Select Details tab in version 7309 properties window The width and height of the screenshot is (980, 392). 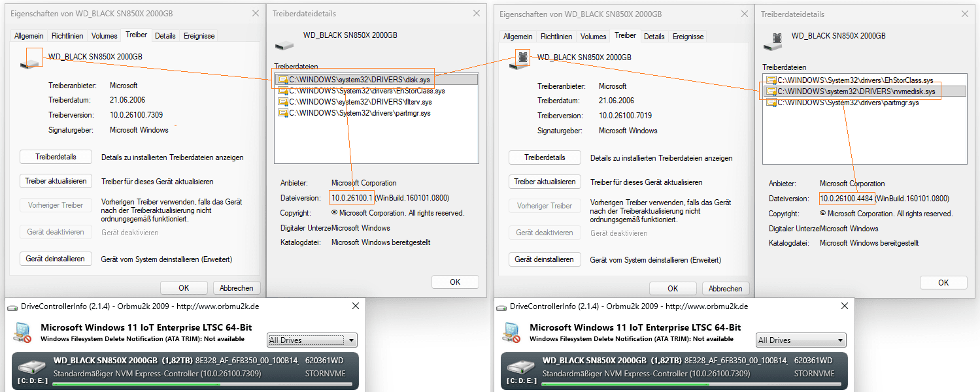click(x=165, y=36)
